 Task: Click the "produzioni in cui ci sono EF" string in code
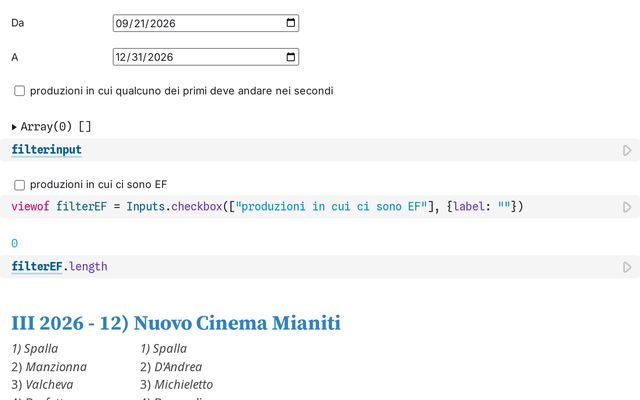[331, 207]
